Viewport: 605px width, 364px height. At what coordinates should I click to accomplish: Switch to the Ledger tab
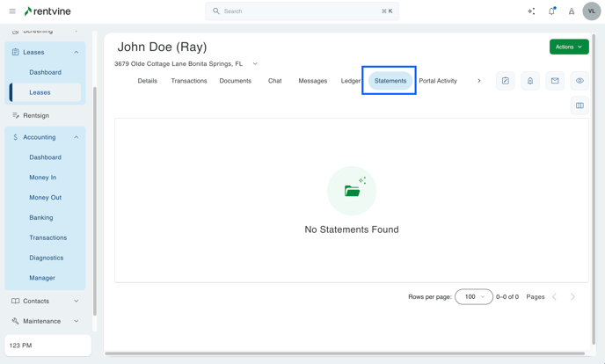350,81
